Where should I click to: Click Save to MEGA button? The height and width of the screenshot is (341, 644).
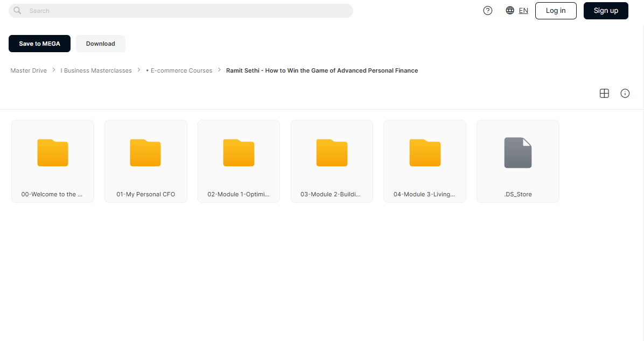39,44
